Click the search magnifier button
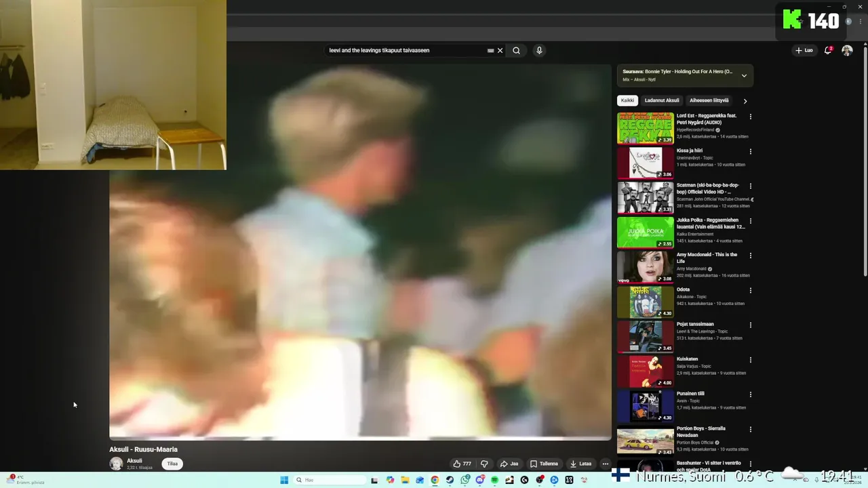 click(x=516, y=50)
